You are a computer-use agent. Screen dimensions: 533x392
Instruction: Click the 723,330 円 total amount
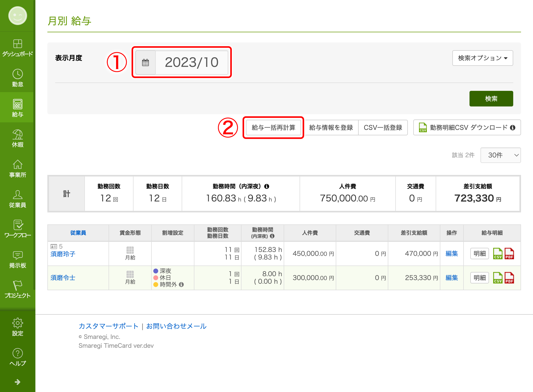(x=478, y=198)
